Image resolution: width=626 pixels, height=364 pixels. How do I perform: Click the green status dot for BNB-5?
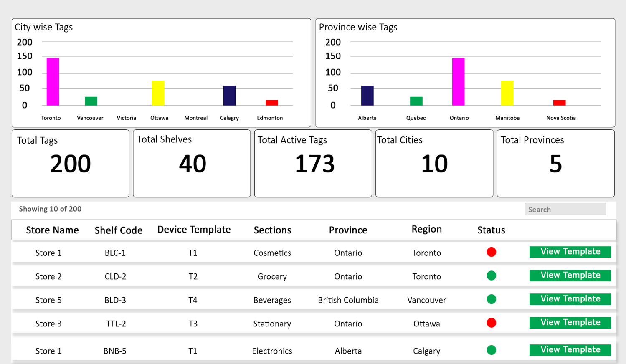click(x=491, y=350)
